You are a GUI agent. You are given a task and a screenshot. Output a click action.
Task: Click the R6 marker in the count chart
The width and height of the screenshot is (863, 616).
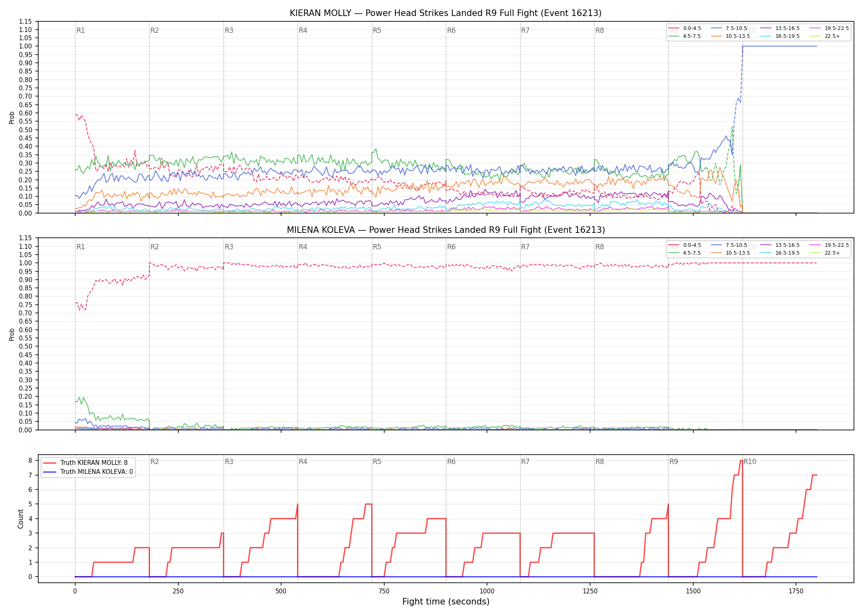(451, 462)
